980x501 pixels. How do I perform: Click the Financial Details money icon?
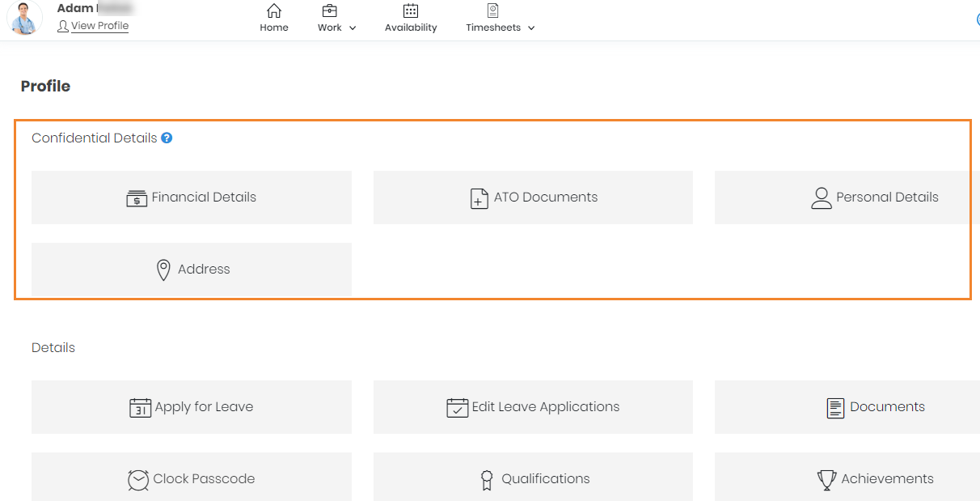point(137,197)
